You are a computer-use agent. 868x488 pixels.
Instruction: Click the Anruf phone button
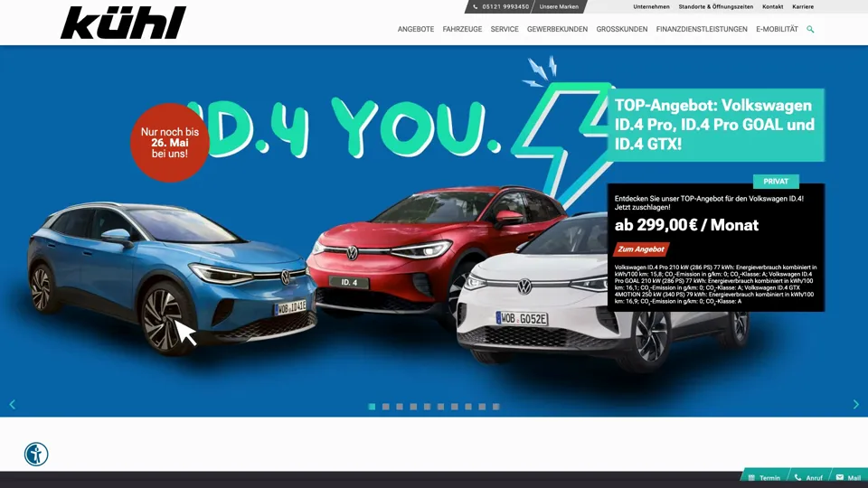pos(808,477)
